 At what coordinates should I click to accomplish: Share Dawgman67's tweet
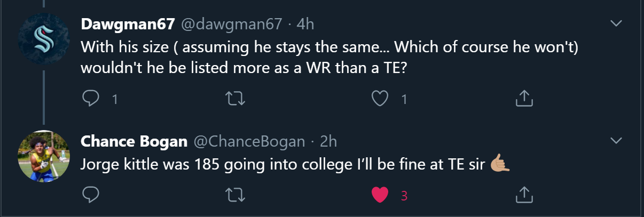tap(524, 99)
